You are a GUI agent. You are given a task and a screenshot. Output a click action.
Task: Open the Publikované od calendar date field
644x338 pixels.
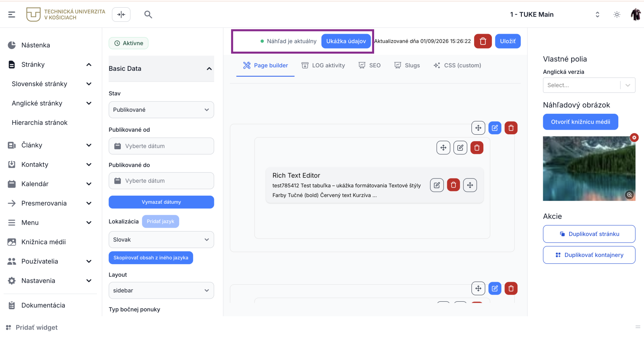click(161, 146)
